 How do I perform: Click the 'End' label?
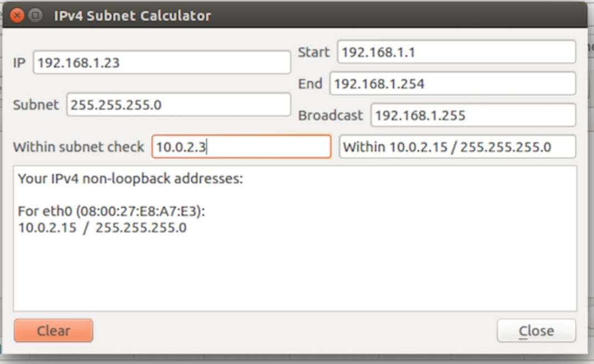(310, 84)
